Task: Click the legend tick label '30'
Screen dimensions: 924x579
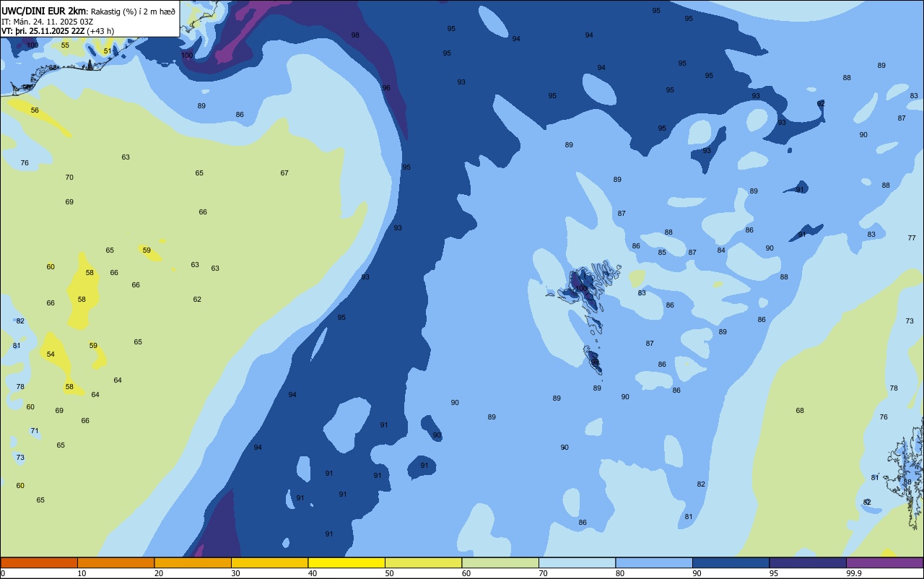Action: point(235,573)
